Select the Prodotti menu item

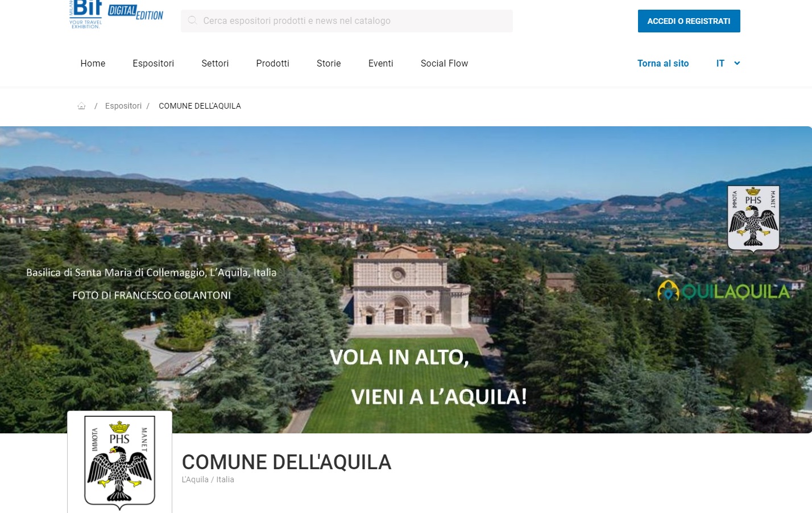[272, 63]
